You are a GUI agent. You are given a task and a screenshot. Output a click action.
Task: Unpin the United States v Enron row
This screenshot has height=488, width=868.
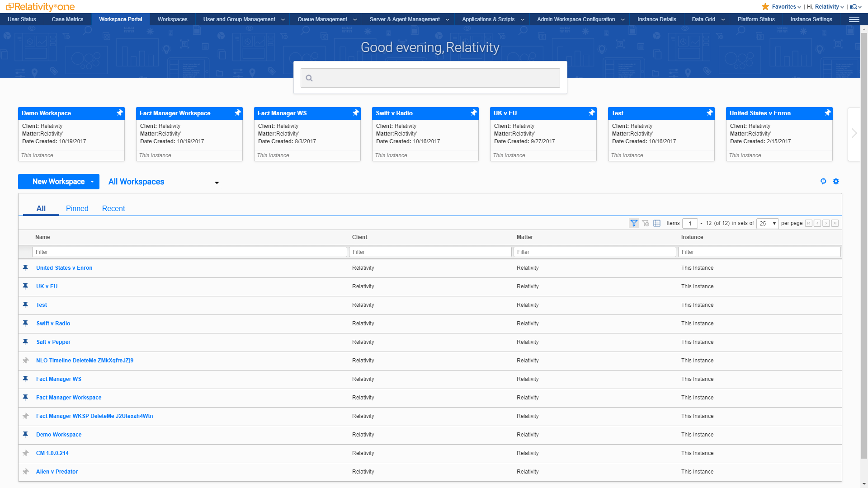click(26, 267)
